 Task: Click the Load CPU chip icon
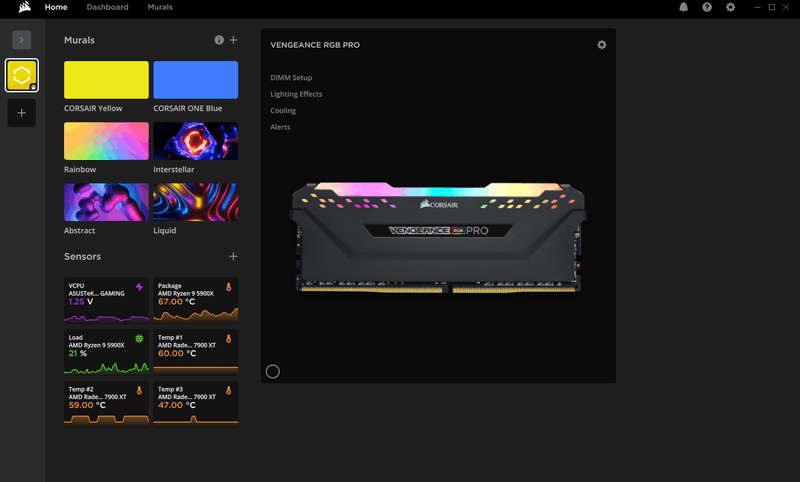139,338
